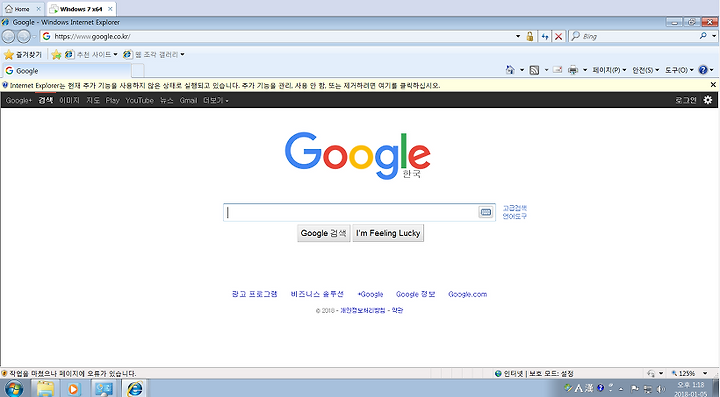Open the 도구(O) menu
The width and height of the screenshot is (720, 397).
click(679, 70)
